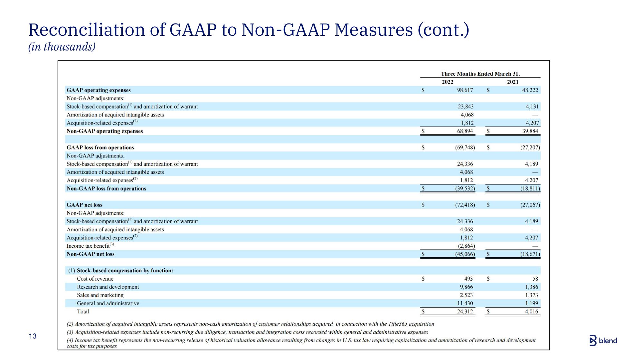Select the 2022 column header
Screen dimensions: 644x362
click(x=448, y=82)
